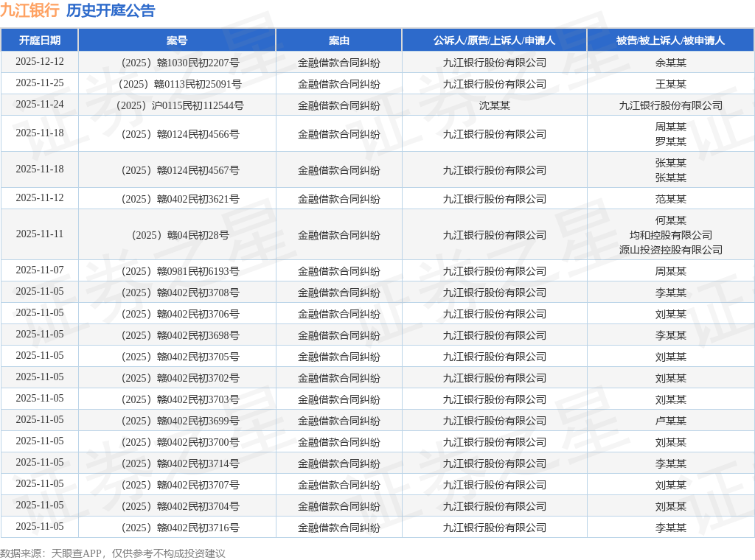Image resolution: width=755 pixels, height=560 pixels.
Task: Click the 案由 column header
Action: 338,41
